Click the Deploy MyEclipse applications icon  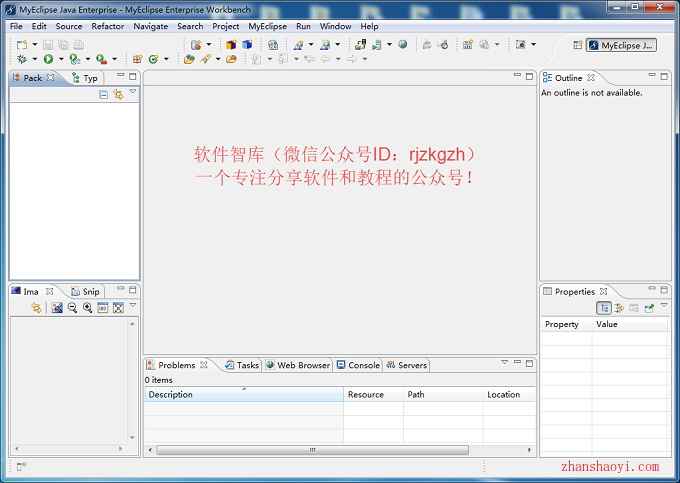coord(360,44)
